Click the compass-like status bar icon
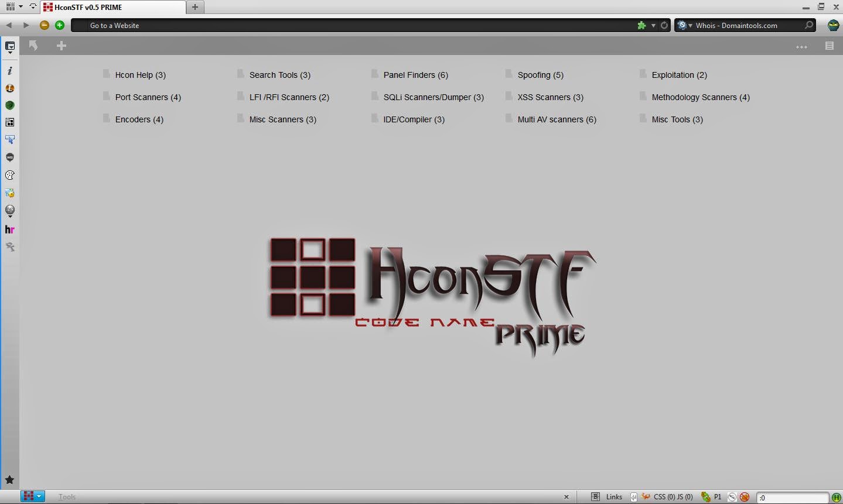Viewport: 843px width, 504px height. pyautogui.click(x=732, y=497)
